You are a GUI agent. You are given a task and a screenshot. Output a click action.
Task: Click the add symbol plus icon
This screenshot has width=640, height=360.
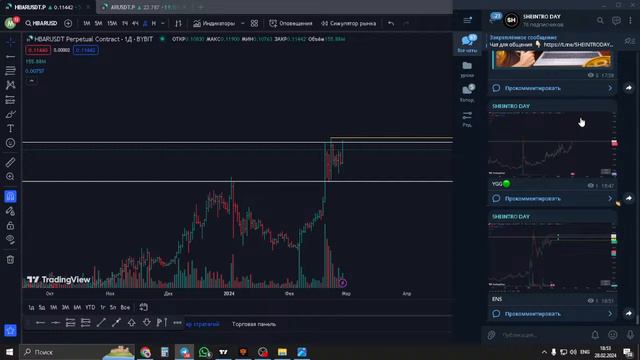point(68,23)
